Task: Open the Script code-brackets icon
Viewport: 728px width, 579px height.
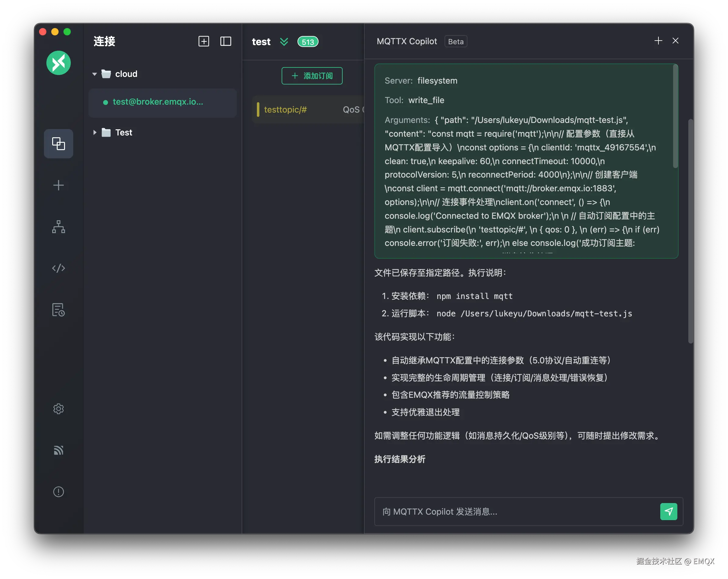Action: point(58,268)
